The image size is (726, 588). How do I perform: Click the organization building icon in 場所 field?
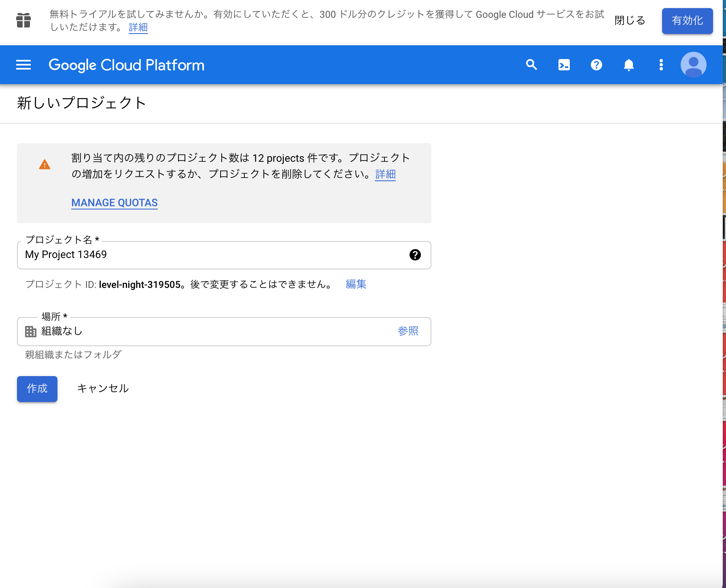coord(30,332)
